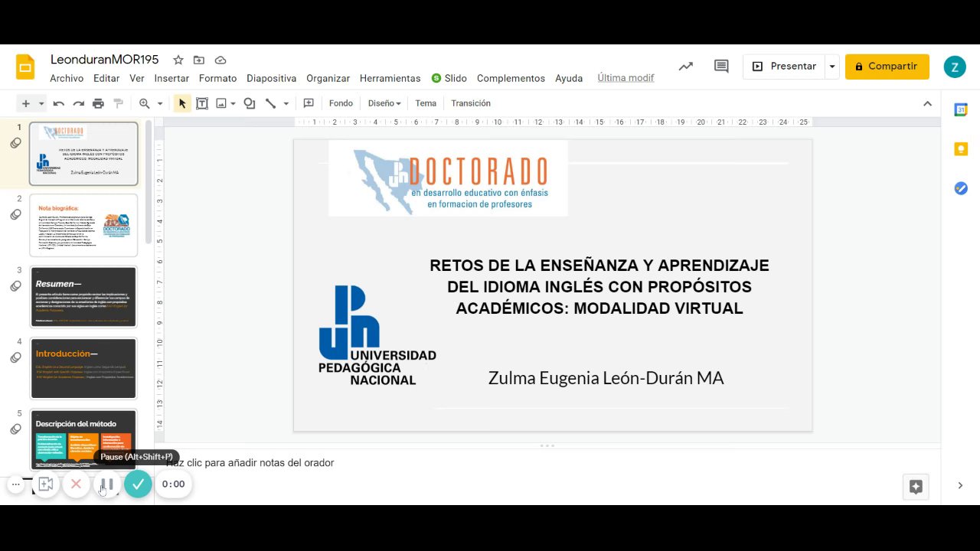
Task: Hide the side panel chevron arrow
Action: click(961, 485)
